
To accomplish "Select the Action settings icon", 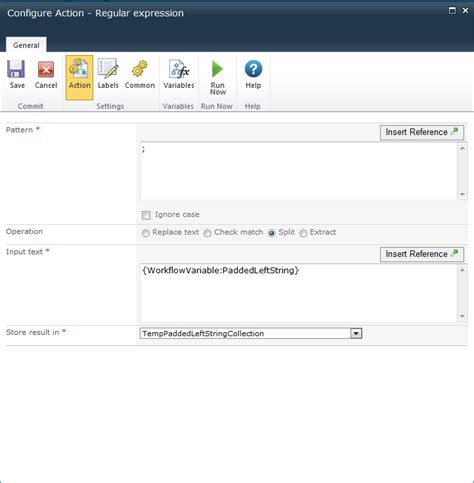I will pyautogui.click(x=79, y=69).
